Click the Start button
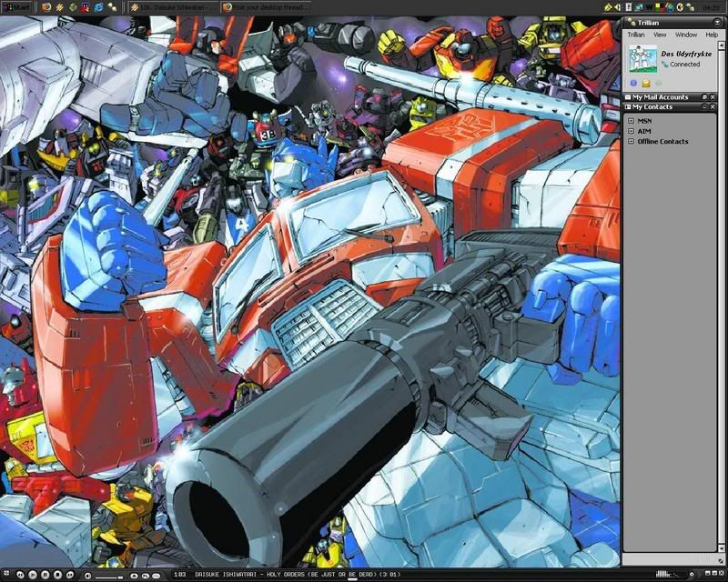This screenshot has height=582, width=728. click(15, 6)
